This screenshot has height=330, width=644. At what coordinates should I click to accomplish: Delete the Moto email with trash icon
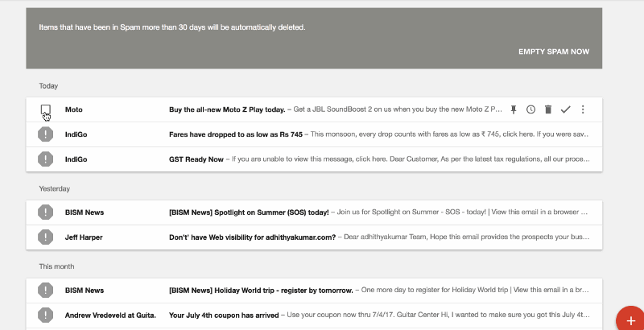[548, 109]
